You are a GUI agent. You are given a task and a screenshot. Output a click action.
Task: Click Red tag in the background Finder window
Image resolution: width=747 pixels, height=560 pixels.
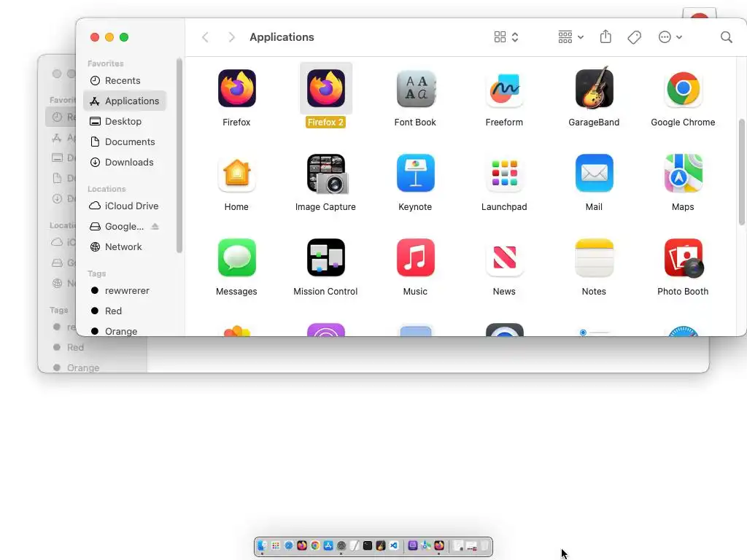[75, 348]
